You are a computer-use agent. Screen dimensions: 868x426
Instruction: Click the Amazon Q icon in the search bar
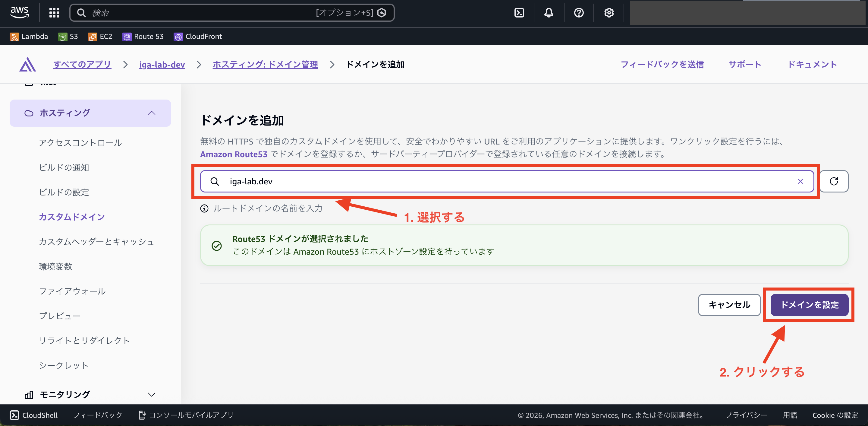(x=382, y=13)
